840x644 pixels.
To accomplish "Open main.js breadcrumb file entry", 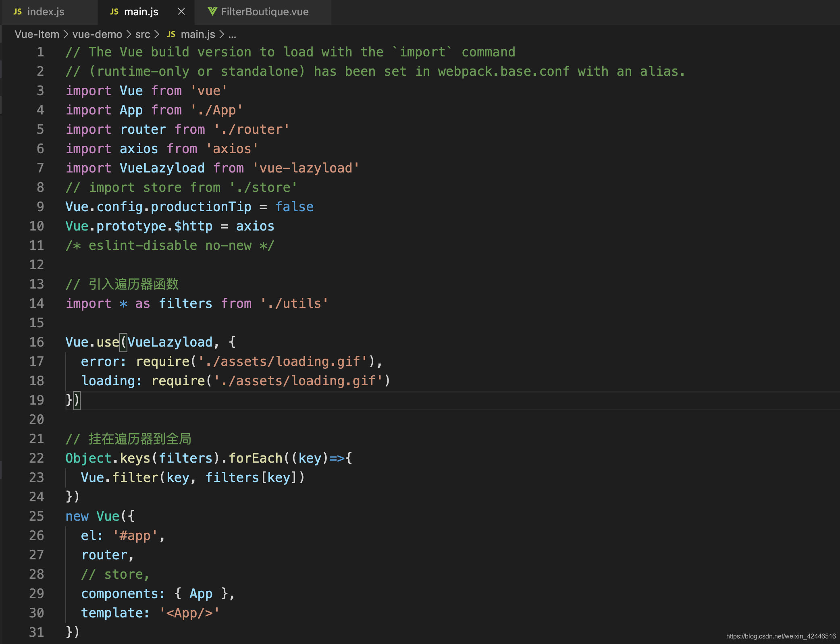I will point(198,34).
